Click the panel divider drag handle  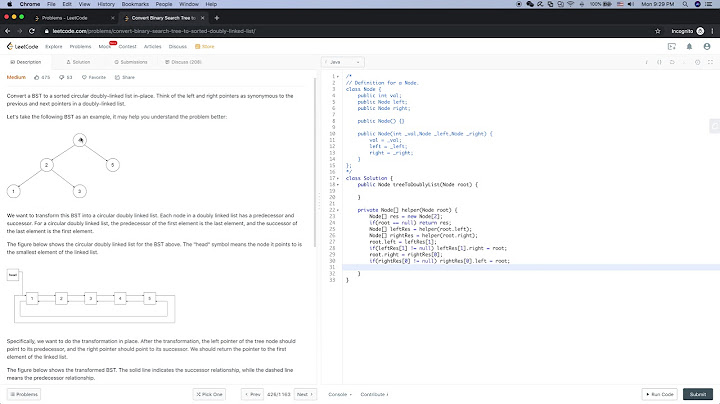point(319,201)
